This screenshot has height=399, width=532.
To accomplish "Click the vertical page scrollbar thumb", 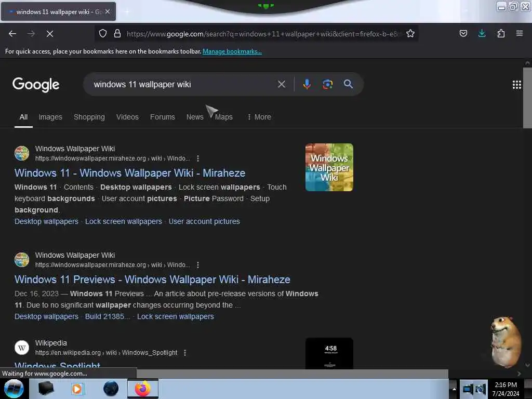I will click(527, 98).
